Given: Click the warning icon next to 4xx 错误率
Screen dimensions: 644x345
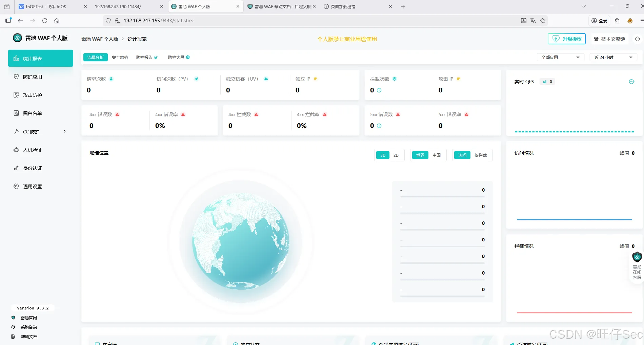Looking at the screenshot, I should [183, 115].
